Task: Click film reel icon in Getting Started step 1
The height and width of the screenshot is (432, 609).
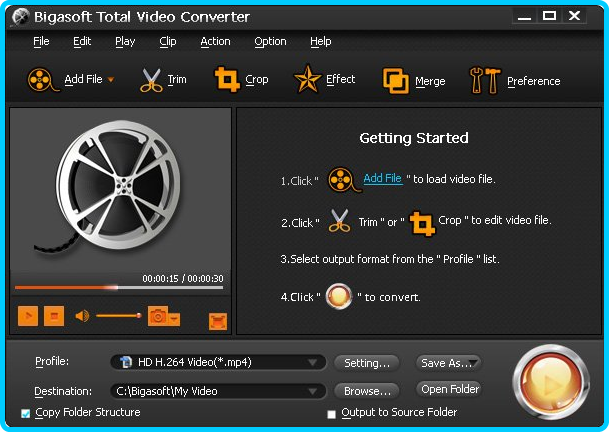Action: click(344, 180)
